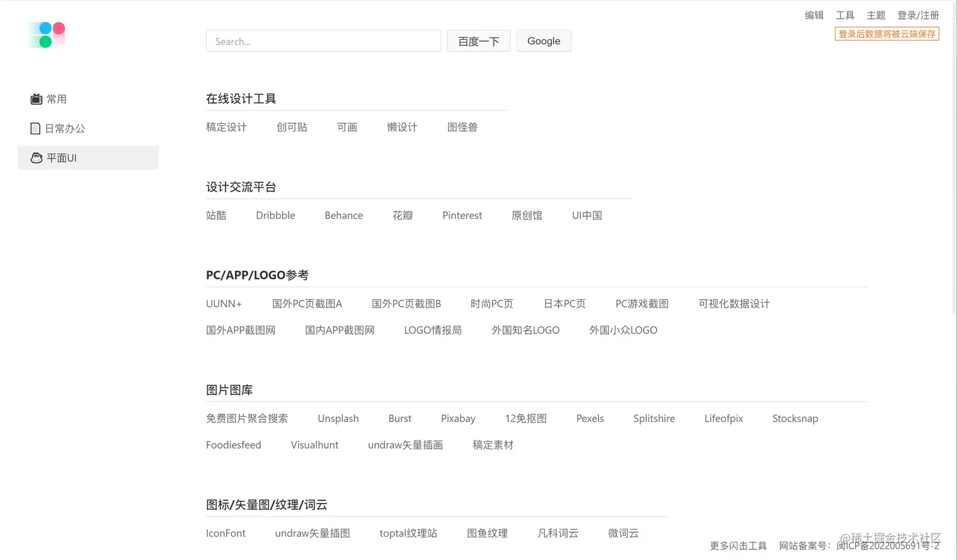Image resolution: width=957 pixels, height=560 pixels.
Task: Open 原创馆 link
Action: [527, 216]
